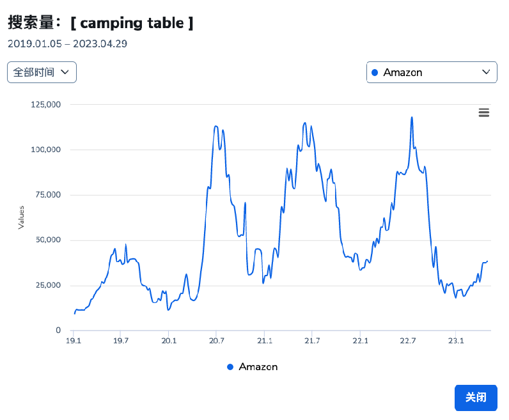Click the camping table search title

[x=100, y=24]
